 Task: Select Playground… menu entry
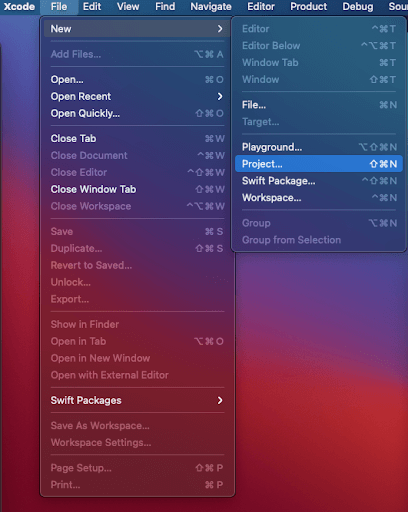coord(319,147)
